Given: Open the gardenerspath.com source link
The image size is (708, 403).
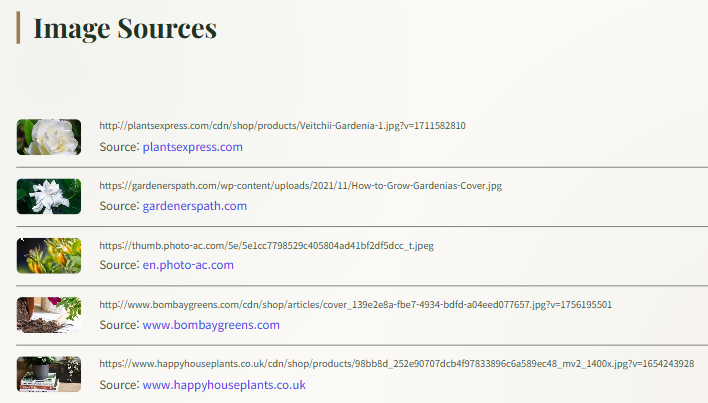Looking at the screenshot, I should pos(195,206).
